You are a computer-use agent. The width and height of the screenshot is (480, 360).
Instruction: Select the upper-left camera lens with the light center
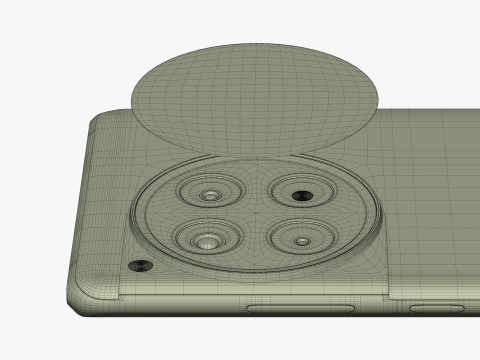click(x=210, y=191)
